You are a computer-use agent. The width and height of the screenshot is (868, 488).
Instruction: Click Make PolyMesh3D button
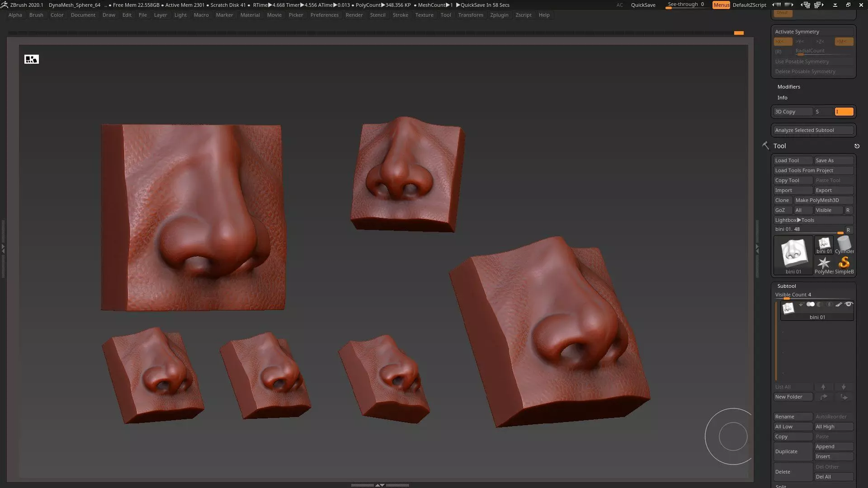824,200
